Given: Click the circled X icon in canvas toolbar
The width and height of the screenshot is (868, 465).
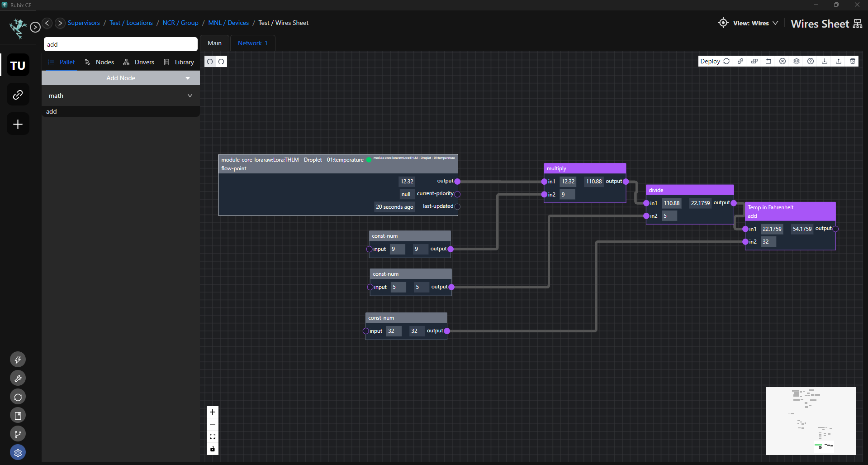Looking at the screenshot, I should click(x=783, y=61).
